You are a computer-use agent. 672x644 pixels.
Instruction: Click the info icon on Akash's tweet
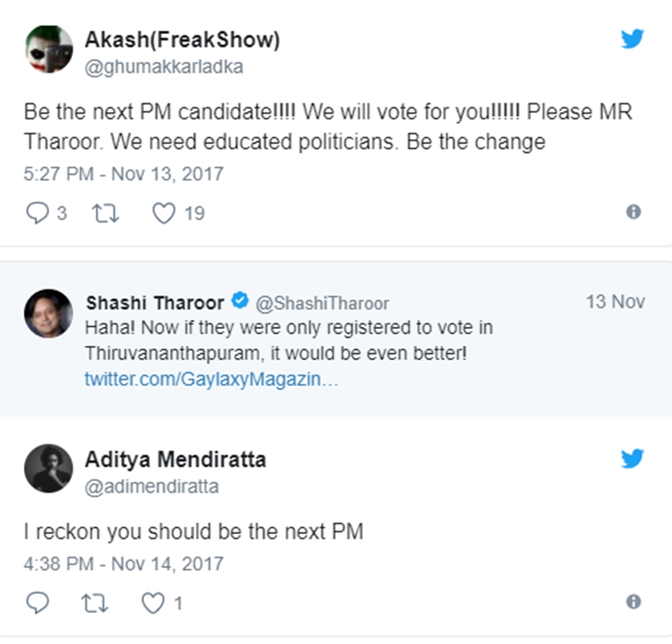point(632,212)
